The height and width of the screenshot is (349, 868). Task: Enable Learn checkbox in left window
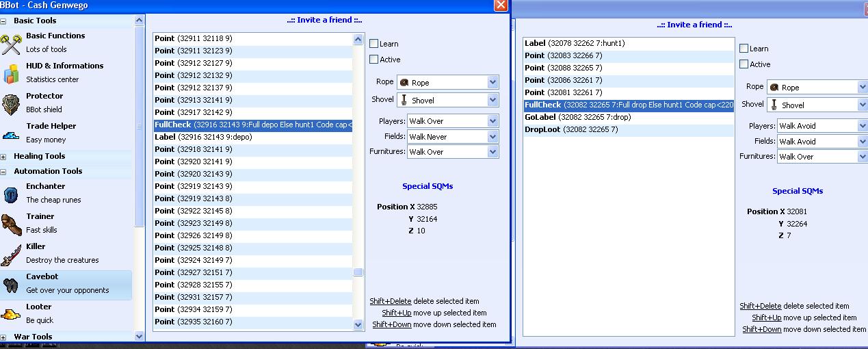pos(374,44)
